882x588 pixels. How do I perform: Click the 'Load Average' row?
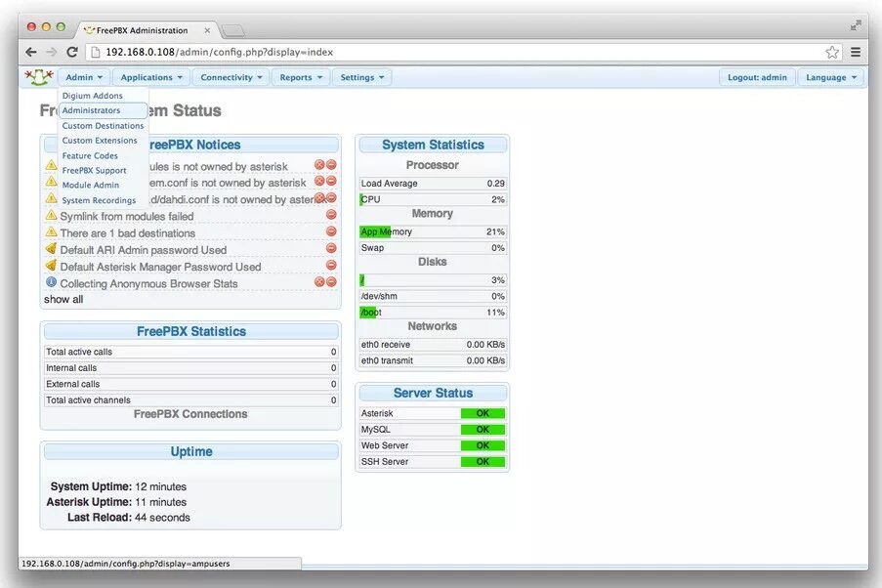[x=433, y=183]
